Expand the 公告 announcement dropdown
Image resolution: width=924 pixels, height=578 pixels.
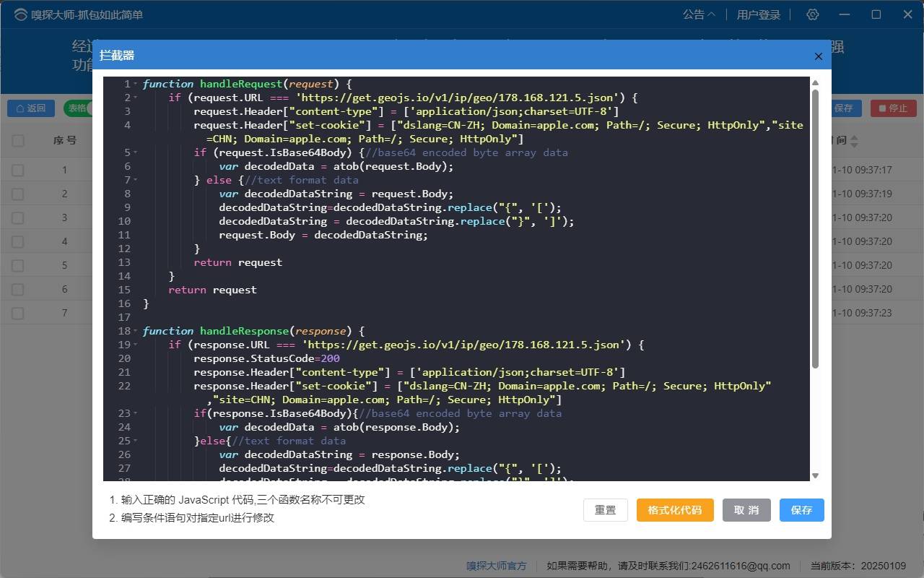point(699,14)
